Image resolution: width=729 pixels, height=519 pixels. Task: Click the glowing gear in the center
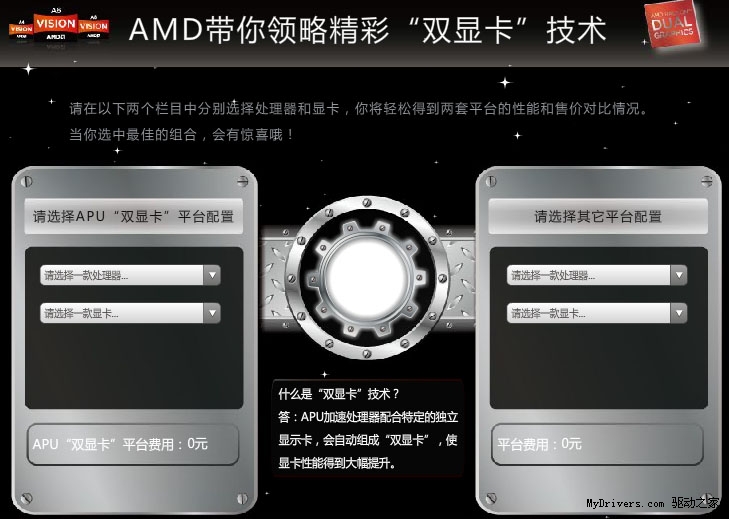coord(367,278)
